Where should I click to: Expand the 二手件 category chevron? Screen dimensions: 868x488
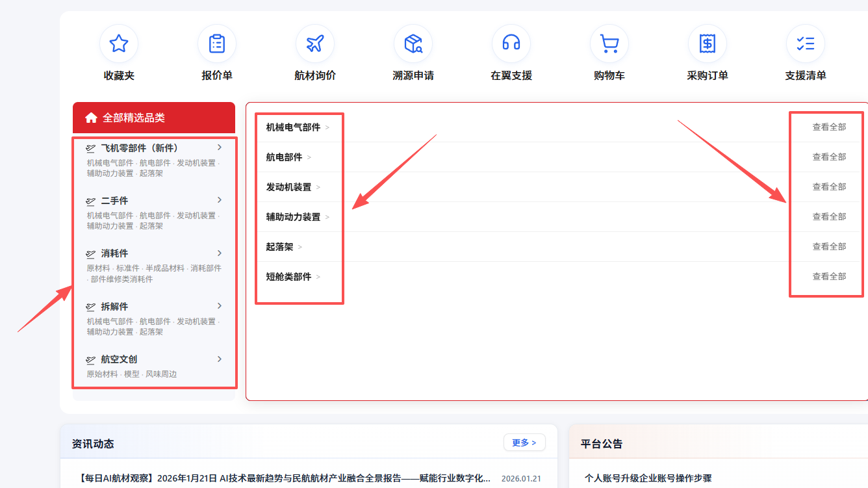click(220, 199)
